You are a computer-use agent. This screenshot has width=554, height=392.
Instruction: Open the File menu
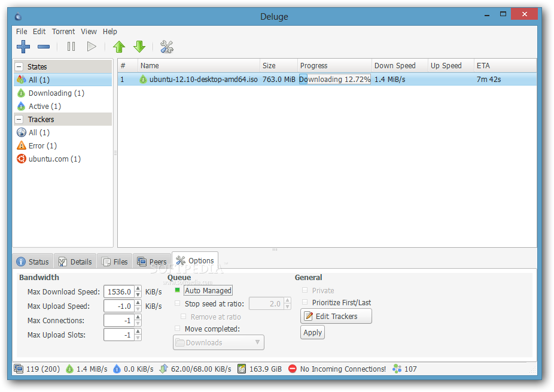[22, 32]
